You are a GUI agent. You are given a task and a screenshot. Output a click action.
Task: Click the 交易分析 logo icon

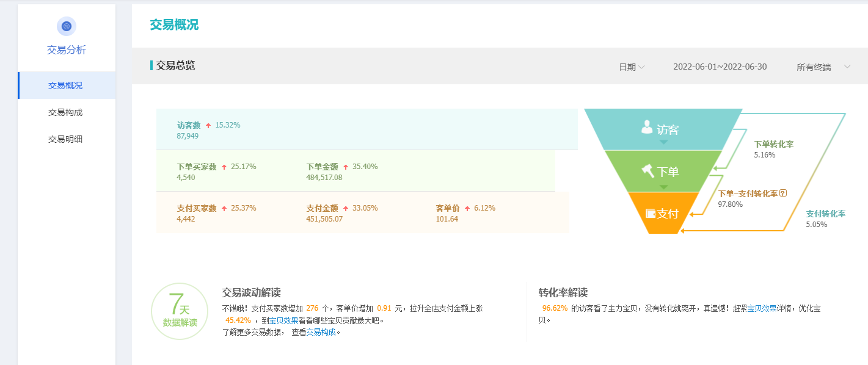67,26
